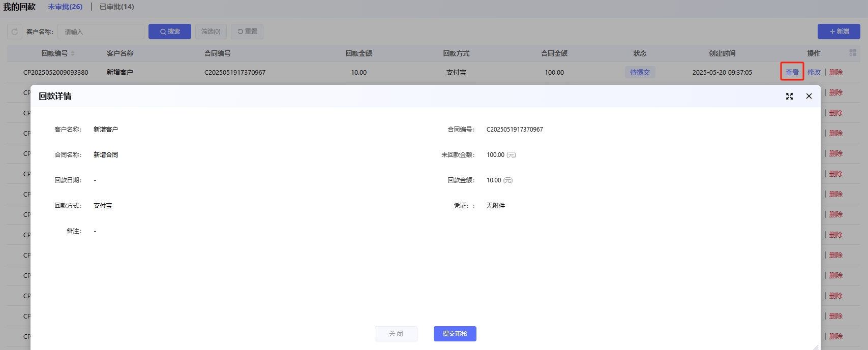Open the column settings grid icon
This screenshot has height=350, width=868.
tap(853, 53)
